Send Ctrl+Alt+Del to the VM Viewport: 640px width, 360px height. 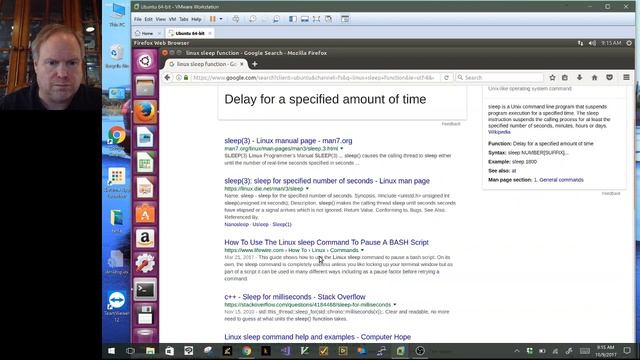coord(236,19)
